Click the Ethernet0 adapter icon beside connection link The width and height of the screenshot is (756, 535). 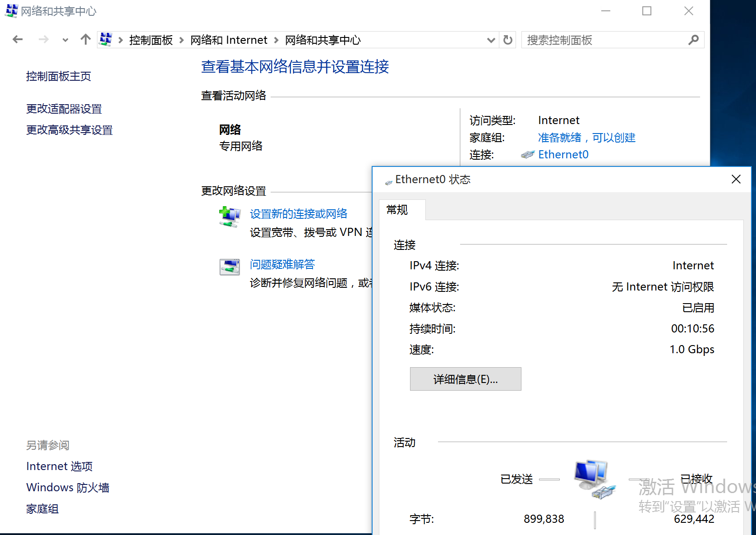(527, 155)
